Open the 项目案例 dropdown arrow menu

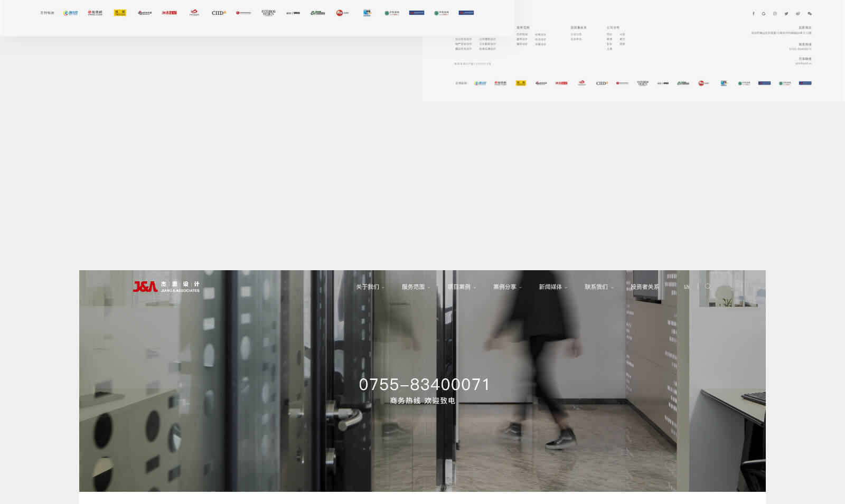(x=462, y=287)
